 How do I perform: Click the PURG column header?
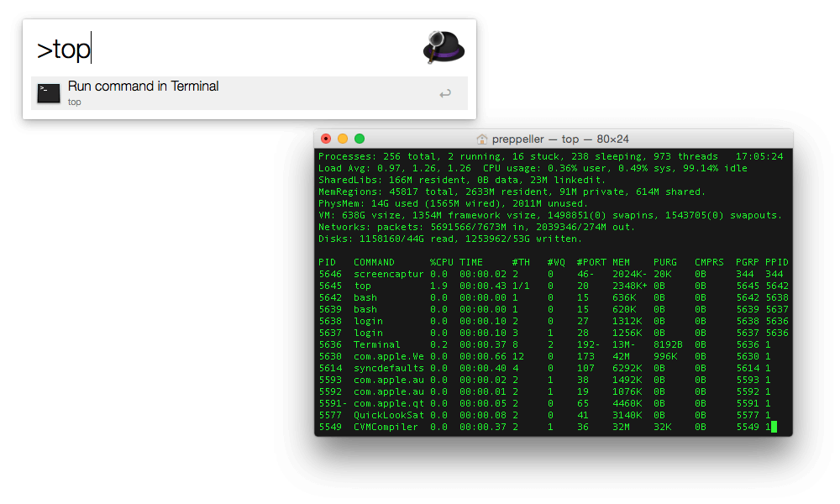664,262
